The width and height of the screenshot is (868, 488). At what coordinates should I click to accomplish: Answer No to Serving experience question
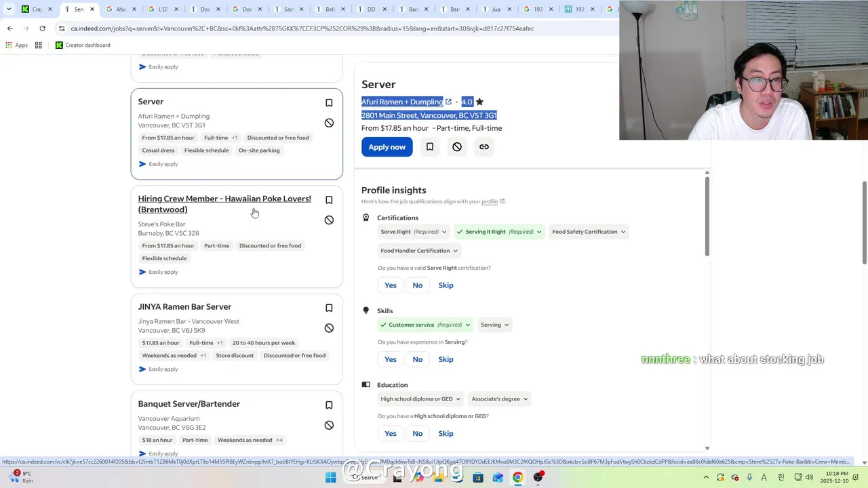(418, 359)
